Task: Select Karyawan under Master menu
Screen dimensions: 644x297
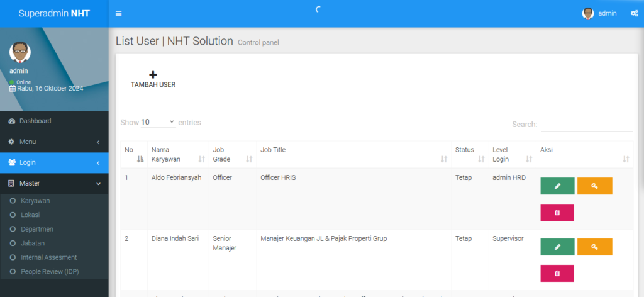Action: (x=35, y=201)
